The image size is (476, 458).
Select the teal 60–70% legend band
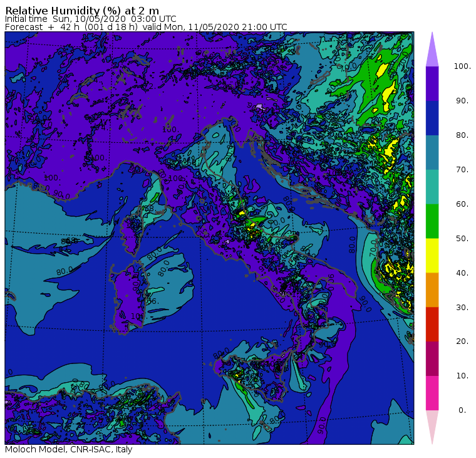(x=432, y=187)
